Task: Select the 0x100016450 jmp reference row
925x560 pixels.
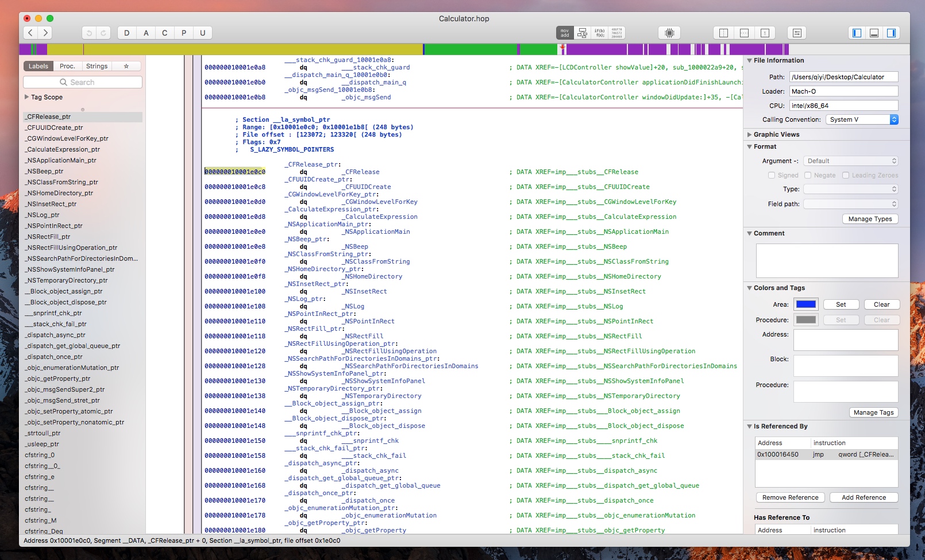Action: click(827, 454)
